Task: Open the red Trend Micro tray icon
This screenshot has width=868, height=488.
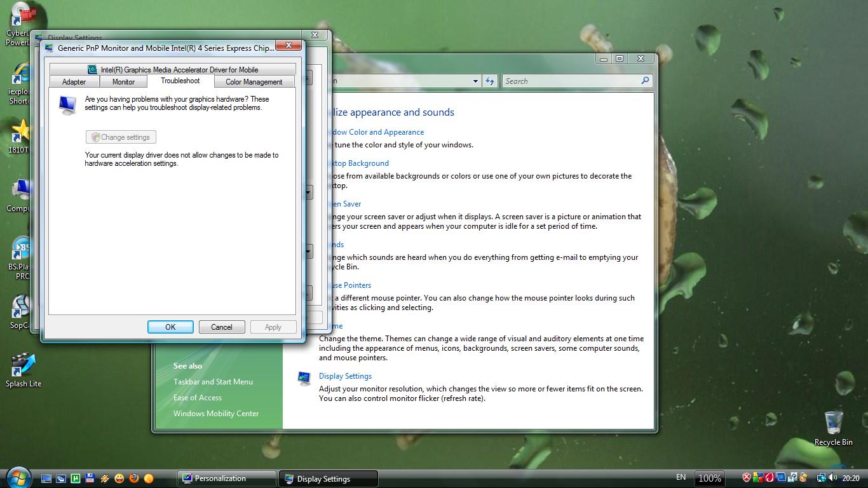Action: (770, 478)
